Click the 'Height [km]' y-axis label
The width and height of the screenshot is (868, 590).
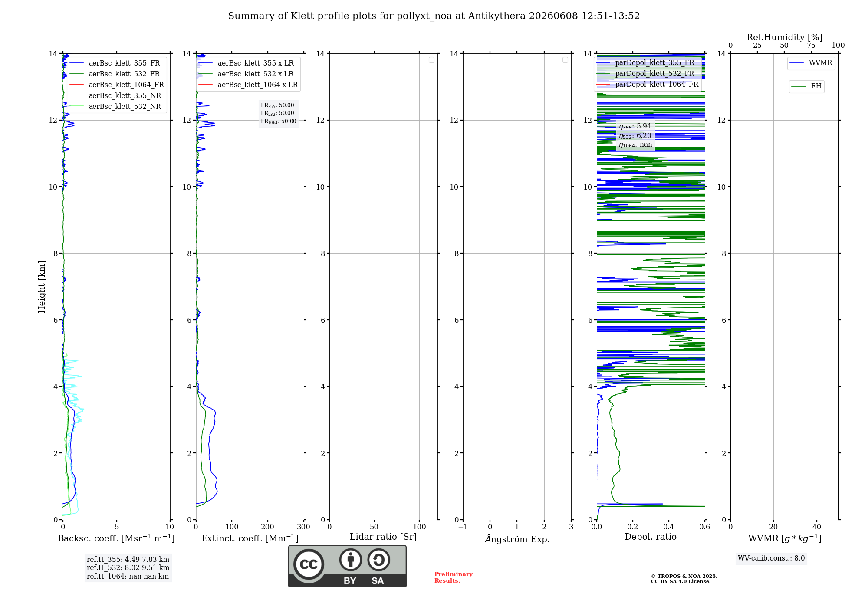pyautogui.click(x=42, y=287)
